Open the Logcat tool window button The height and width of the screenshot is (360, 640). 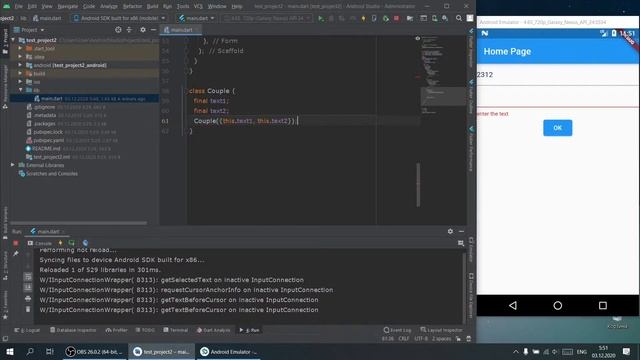pyautogui.click(x=27, y=330)
